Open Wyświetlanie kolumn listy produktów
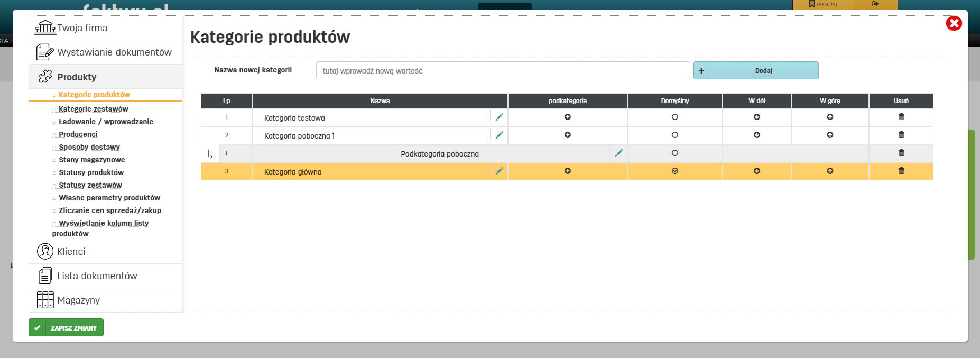 (100, 228)
